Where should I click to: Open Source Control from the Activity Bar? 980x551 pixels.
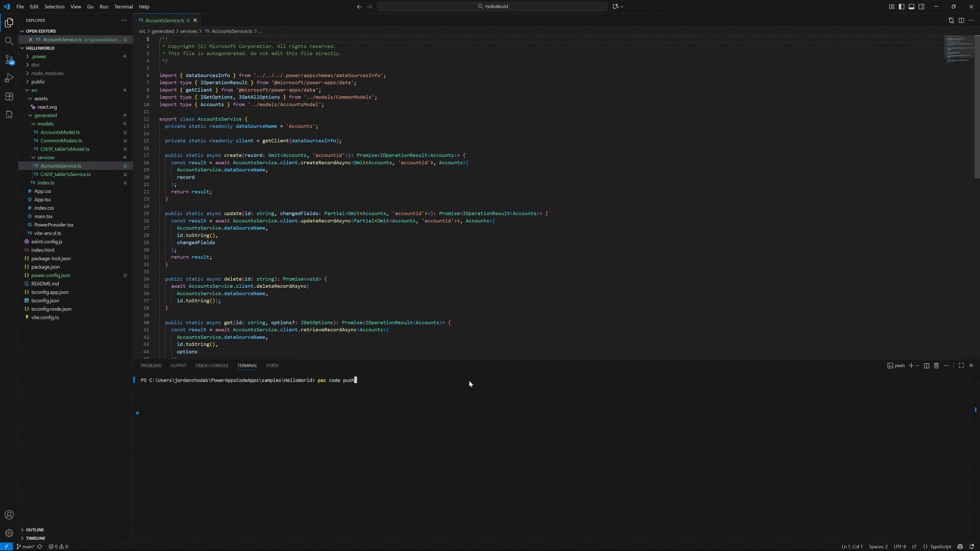coord(9,60)
